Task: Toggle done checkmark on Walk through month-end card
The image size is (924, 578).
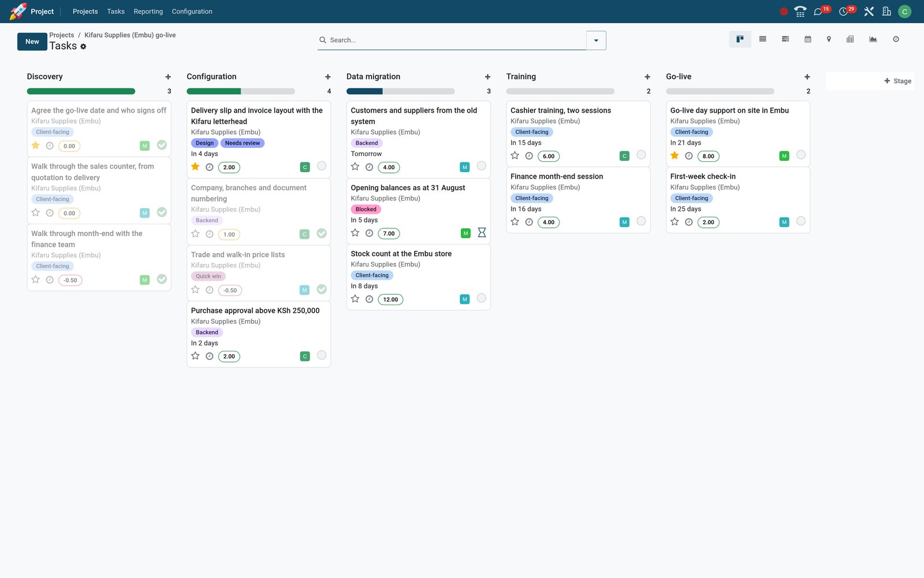Action: (162, 279)
